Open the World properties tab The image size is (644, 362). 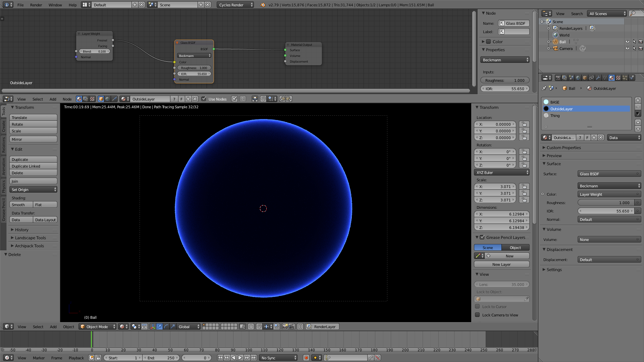coord(578,78)
